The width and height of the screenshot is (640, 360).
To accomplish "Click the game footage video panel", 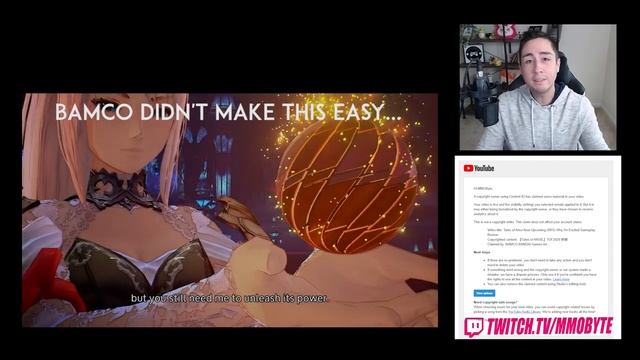I will 230,210.
